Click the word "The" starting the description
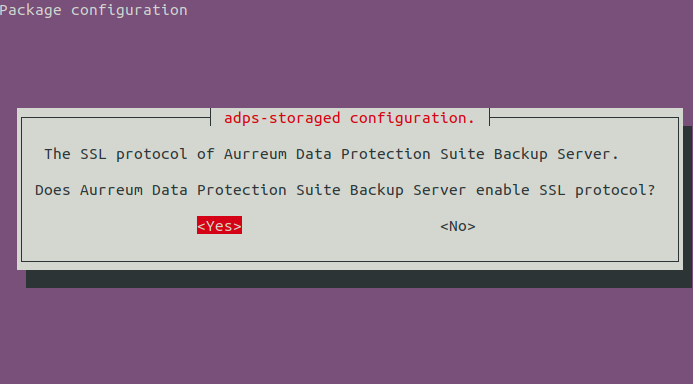This screenshot has width=693, height=384. pos(57,154)
